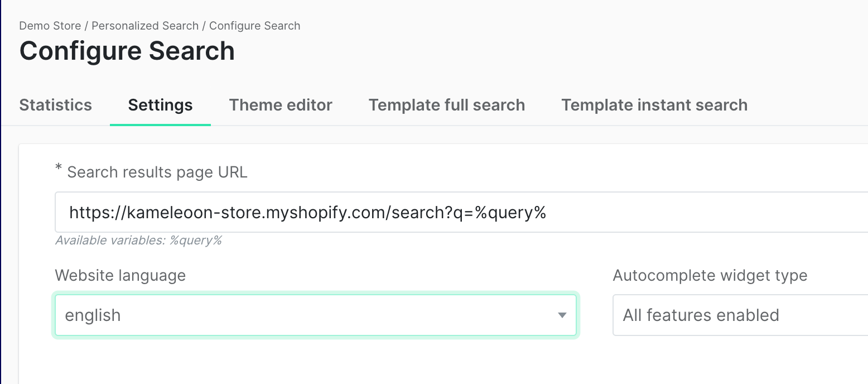Navigate to Personalized Search breadcrumb
Image resolution: width=868 pixels, height=384 pixels.
point(145,26)
